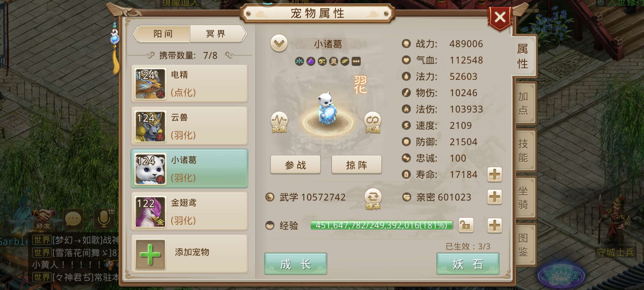The height and width of the screenshot is (290, 644).
Task: Tap the water element skill icon
Action: [299, 61]
